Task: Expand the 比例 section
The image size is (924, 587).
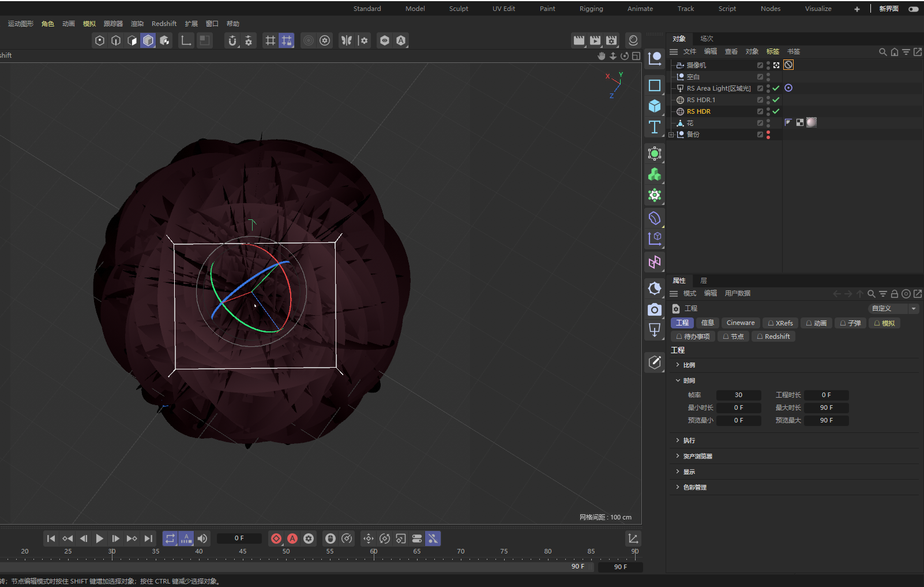Action: click(678, 365)
